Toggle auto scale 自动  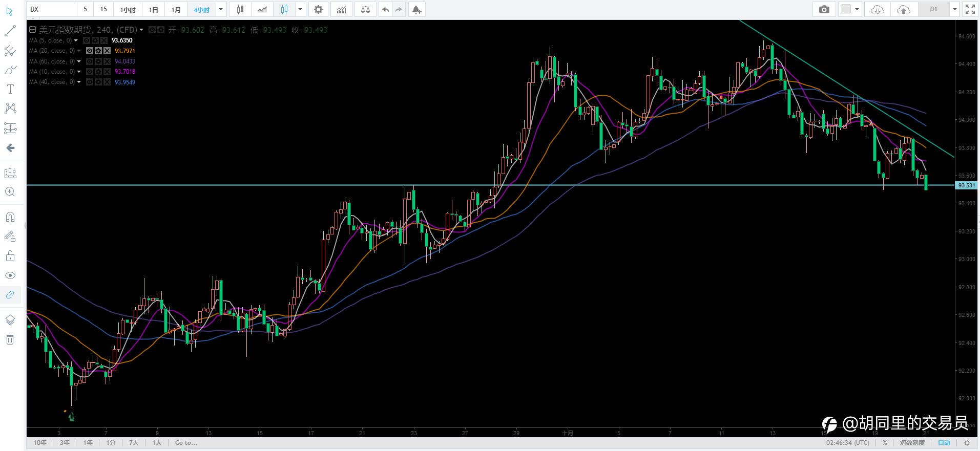pyautogui.click(x=944, y=443)
